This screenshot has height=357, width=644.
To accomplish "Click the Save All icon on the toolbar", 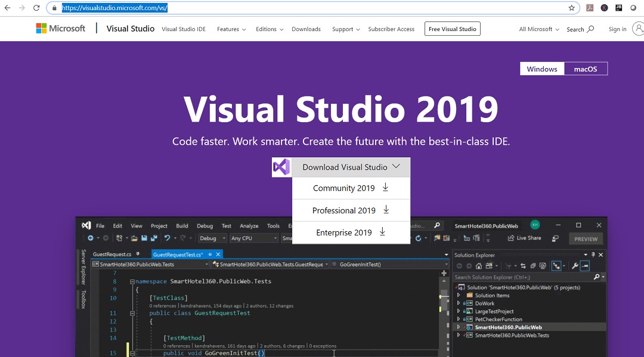I will click(x=153, y=237).
